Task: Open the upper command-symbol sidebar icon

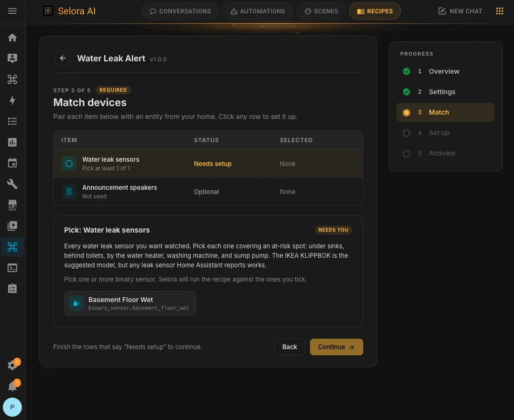Action: (12, 79)
